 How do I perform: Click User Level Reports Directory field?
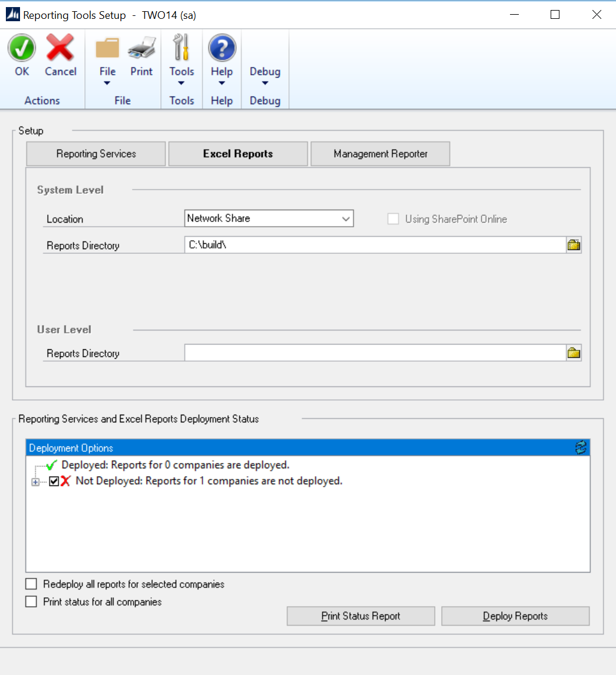click(375, 353)
